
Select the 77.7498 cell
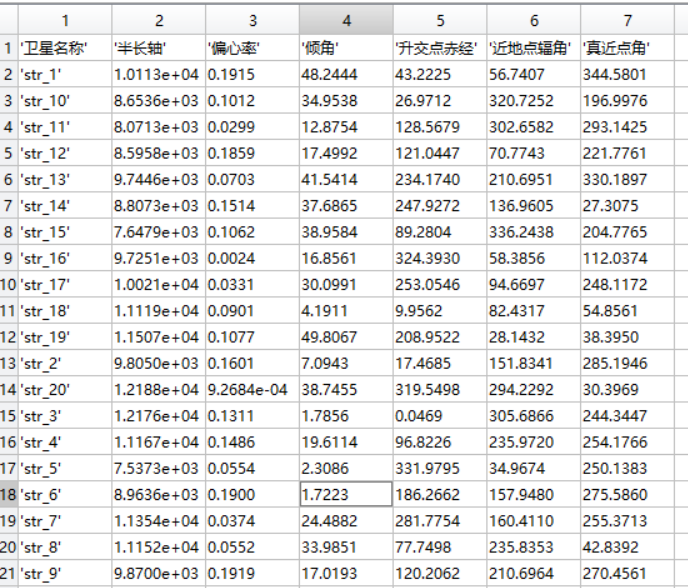coord(440,547)
